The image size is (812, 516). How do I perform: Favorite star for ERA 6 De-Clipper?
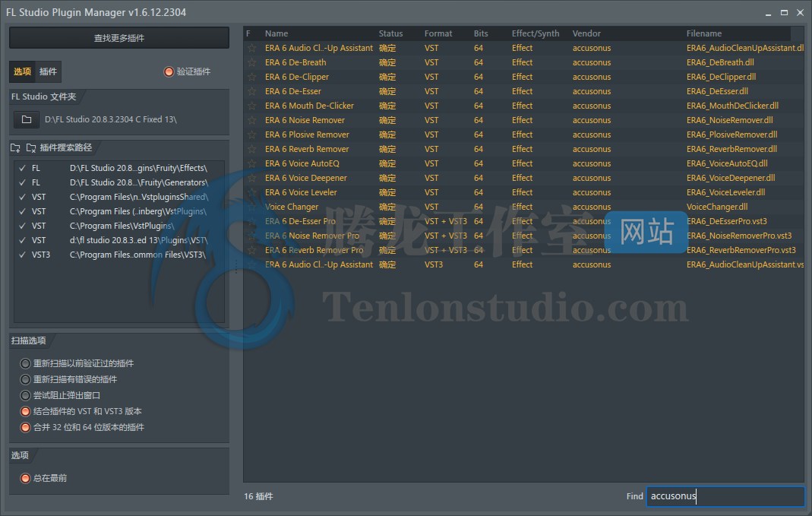(x=251, y=78)
